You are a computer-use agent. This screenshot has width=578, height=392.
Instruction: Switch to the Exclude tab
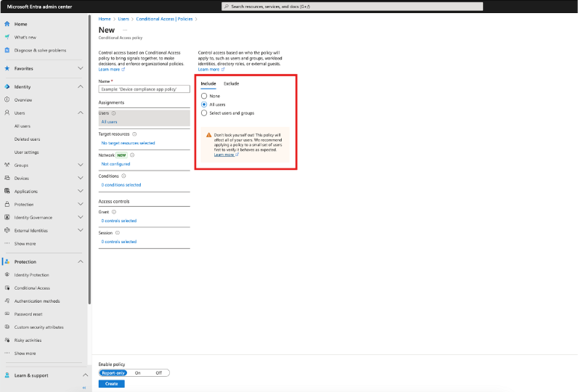231,83
